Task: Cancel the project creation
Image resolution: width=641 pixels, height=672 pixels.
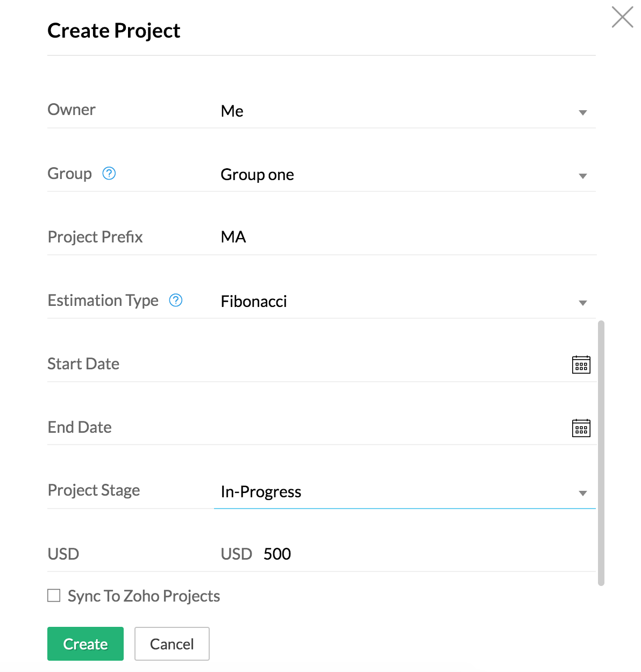Action: click(172, 644)
